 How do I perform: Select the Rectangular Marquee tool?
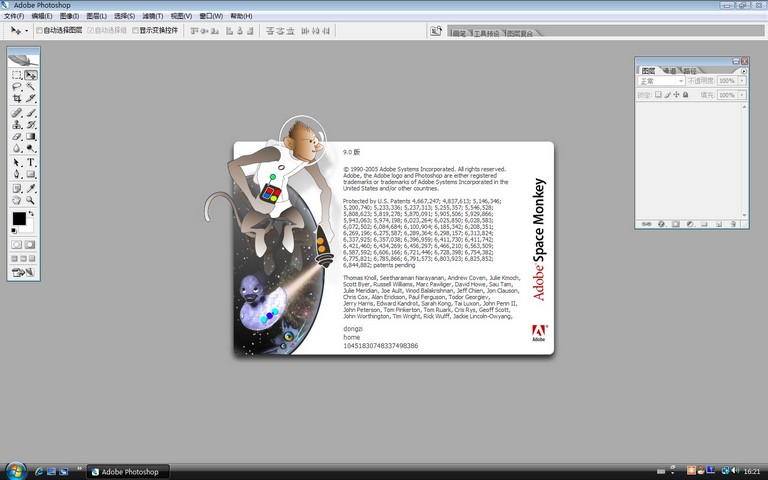point(17,75)
